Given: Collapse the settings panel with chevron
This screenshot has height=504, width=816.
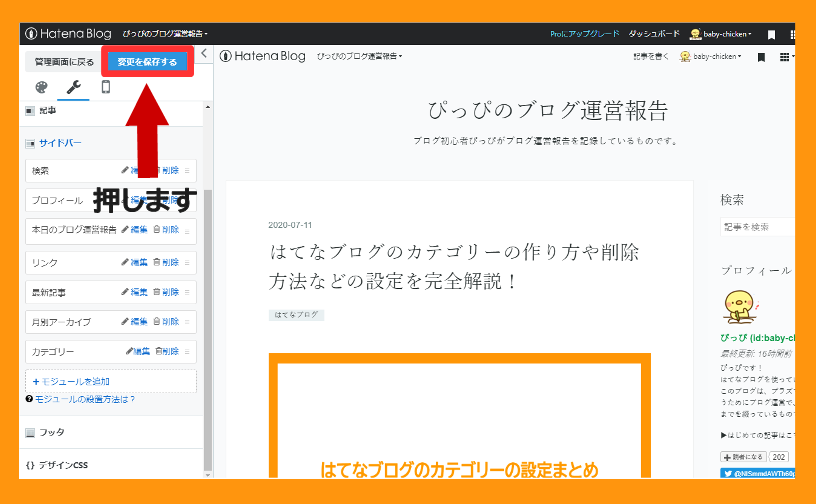Looking at the screenshot, I should [204, 54].
